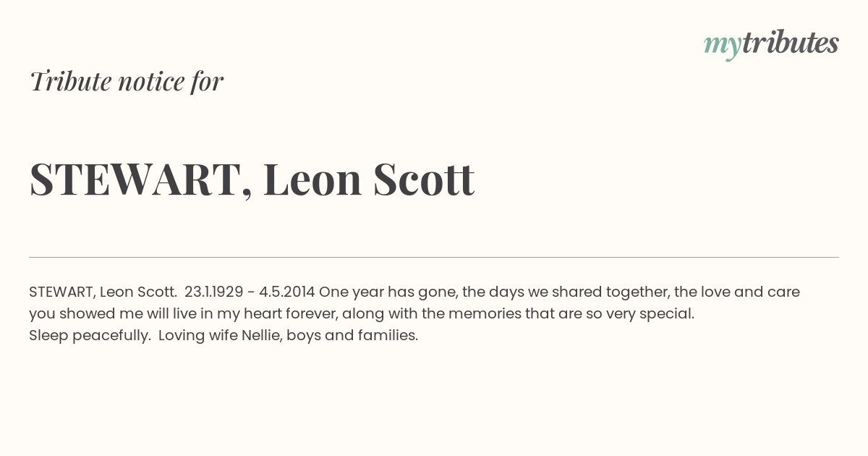Click 'boys and families.' text

[352, 336]
